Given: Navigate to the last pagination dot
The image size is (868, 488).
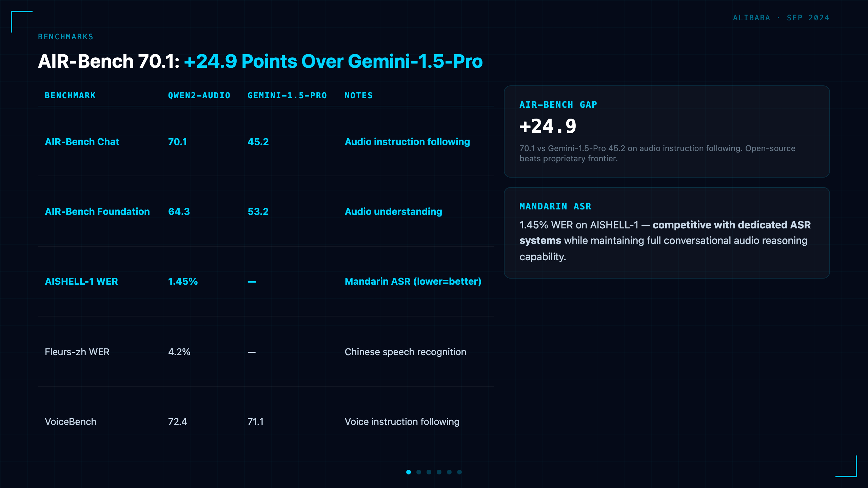Looking at the screenshot, I should point(459,472).
